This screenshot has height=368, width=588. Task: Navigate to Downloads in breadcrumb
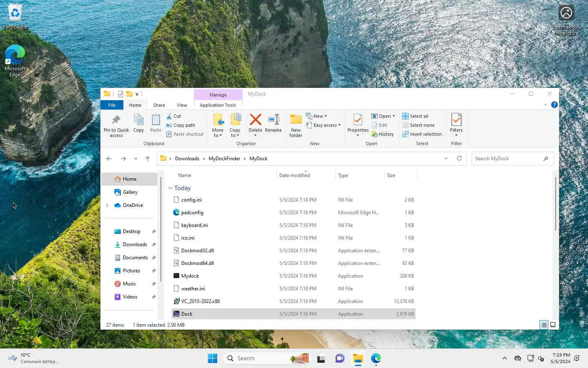(x=187, y=159)
